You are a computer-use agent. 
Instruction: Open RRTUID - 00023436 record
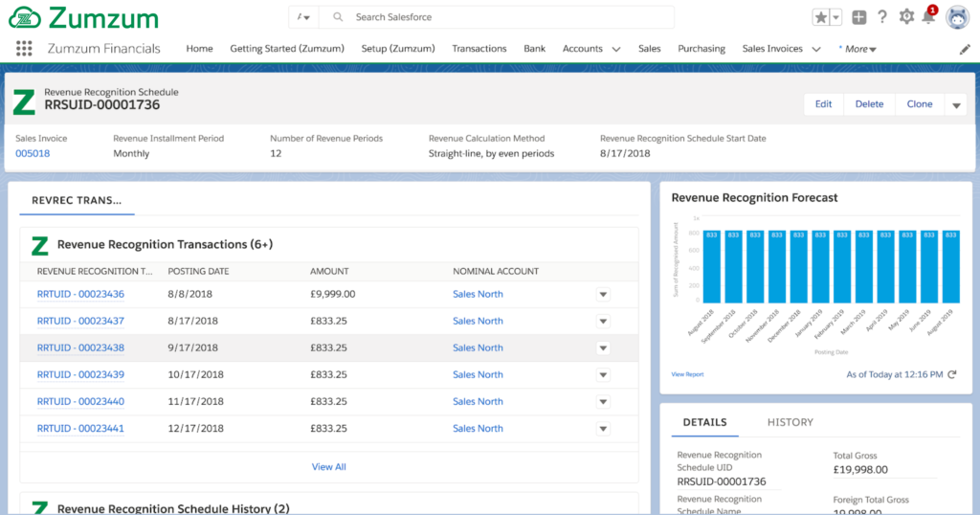(80, 295)
